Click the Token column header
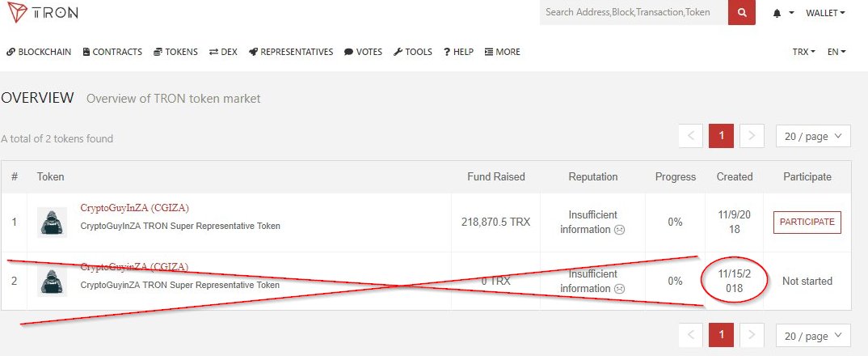The height and width of the screenshot is (356, 868). tap(50, 177)
